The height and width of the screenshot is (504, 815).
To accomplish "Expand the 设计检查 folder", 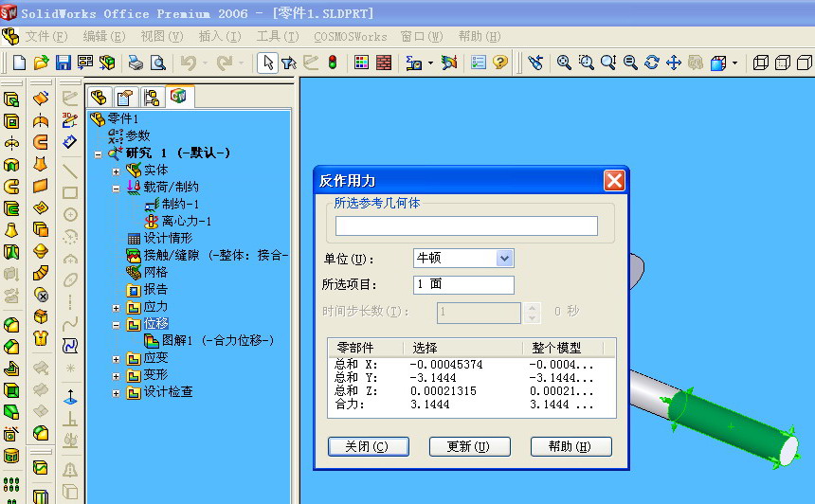I will [116, 393].
